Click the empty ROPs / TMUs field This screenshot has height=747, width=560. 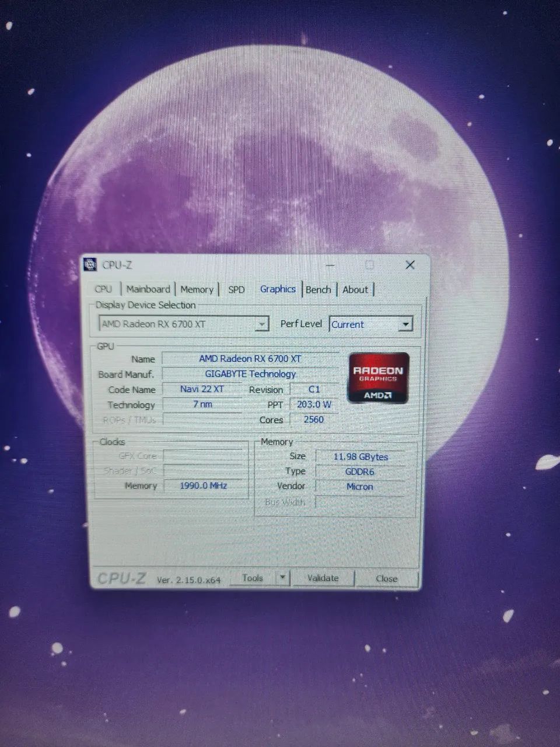202,419
